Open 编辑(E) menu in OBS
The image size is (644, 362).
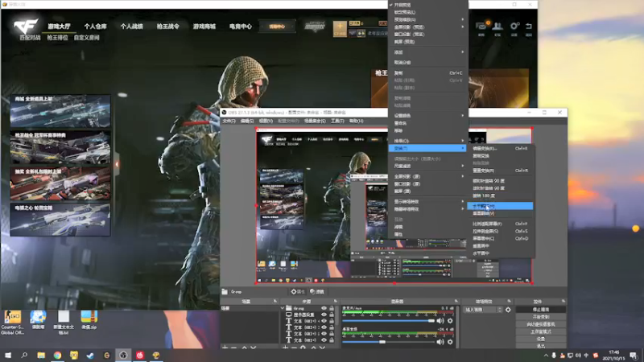(247, 121)
